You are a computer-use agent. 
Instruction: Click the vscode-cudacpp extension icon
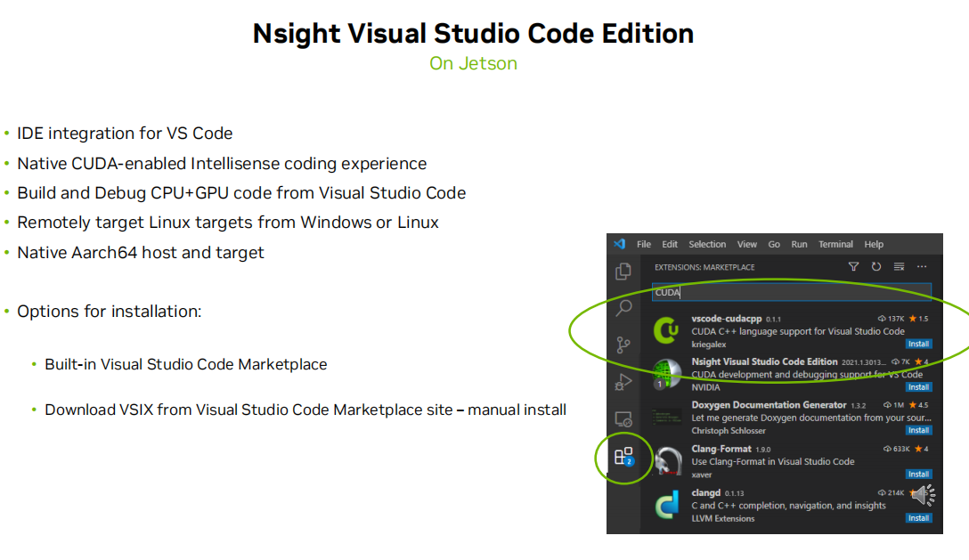pos(667,328)
